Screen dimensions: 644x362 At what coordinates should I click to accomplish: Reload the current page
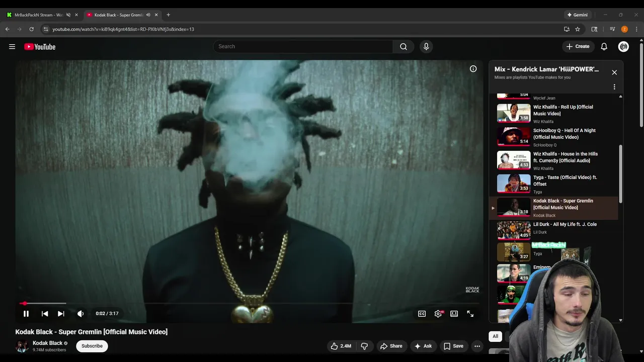tap(32, 29)
